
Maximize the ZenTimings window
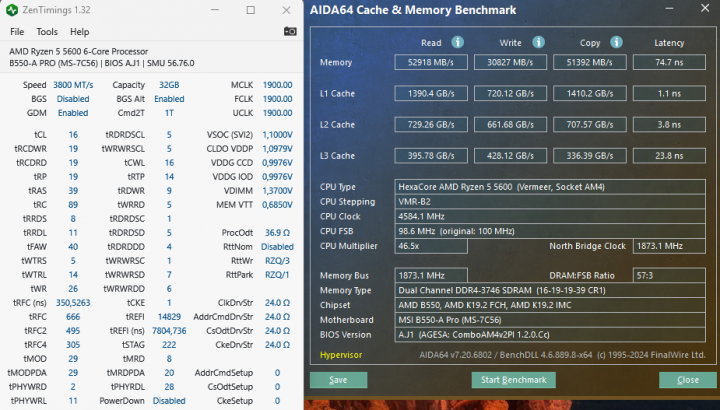point(251,10)
